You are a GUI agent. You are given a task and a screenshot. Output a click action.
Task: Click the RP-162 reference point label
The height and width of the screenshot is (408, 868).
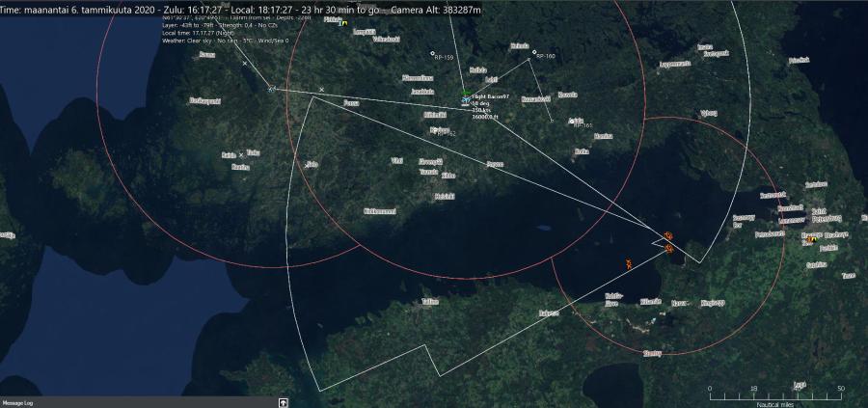point(446,134)
